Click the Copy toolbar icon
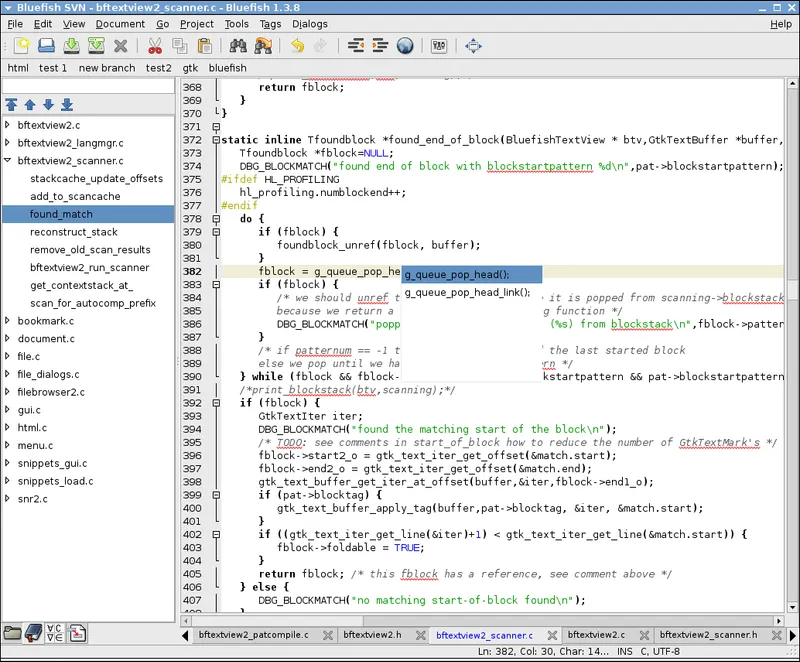The width and height of the screenshot is (800, 662). pos(180,46)
